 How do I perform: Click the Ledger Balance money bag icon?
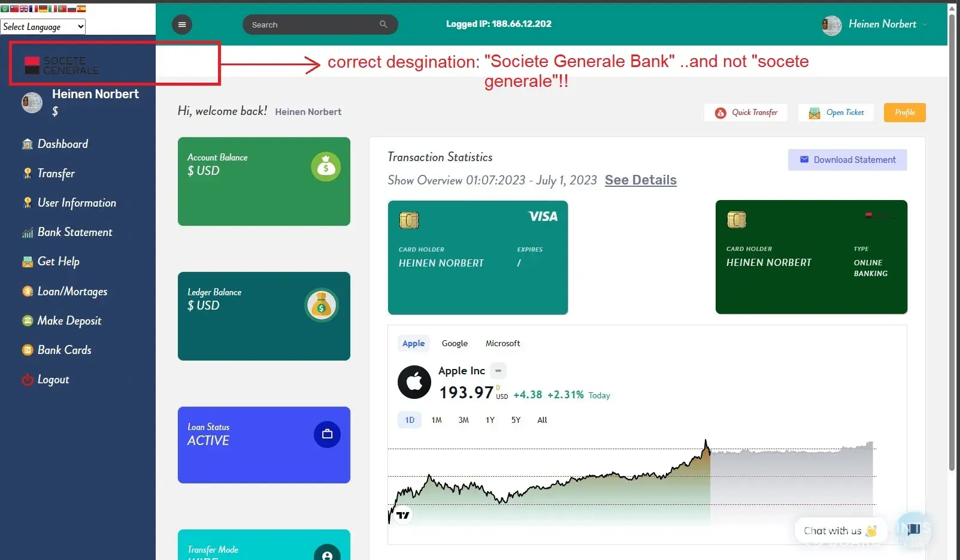click(x=322, y=305)
